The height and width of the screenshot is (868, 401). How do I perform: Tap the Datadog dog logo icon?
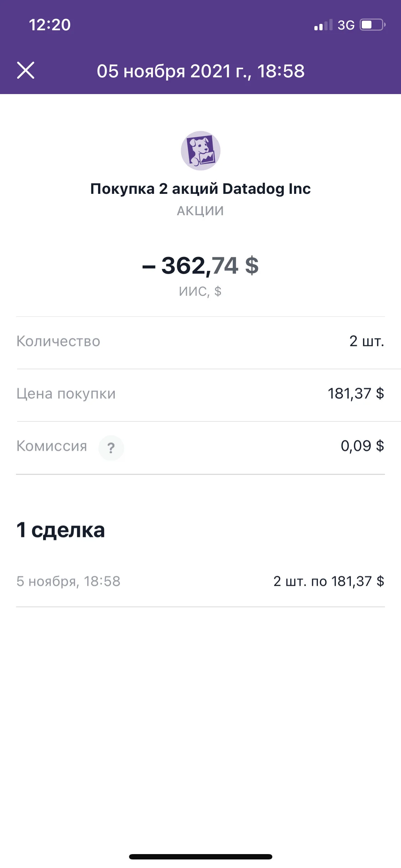[x=200, y=151]
